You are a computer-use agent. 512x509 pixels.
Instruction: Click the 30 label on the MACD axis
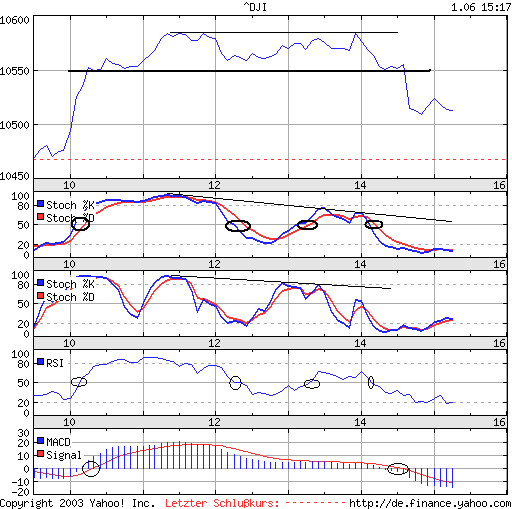coord(24,433)
